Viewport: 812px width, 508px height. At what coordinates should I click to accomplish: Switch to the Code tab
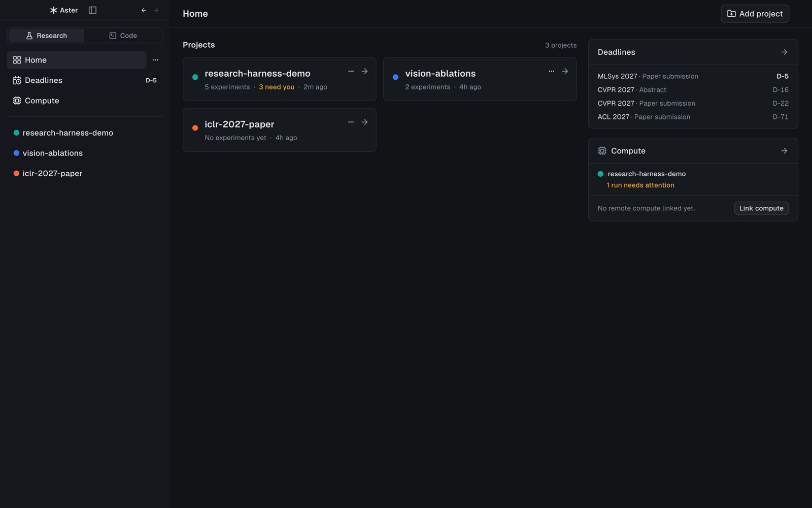coord(123,36)
